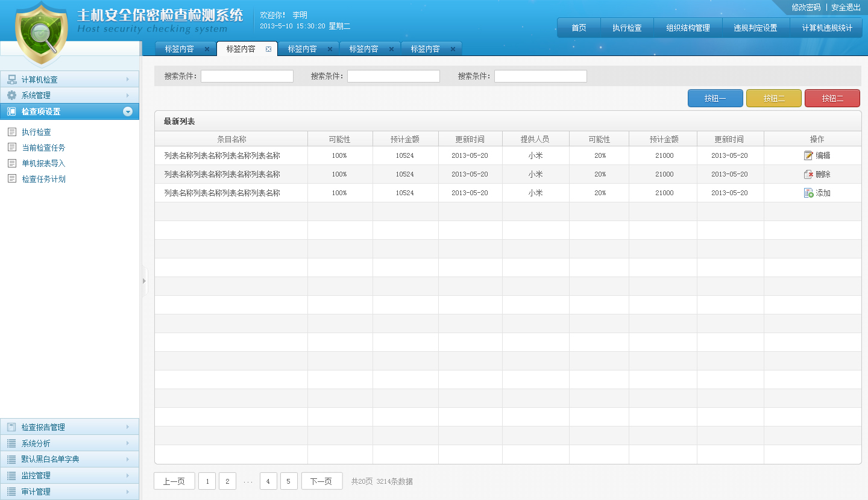This screenshot has width=868, height=500.
Task: Expand the 默认黑白名单字典 section arrow
Action: (x=128, y=459)
